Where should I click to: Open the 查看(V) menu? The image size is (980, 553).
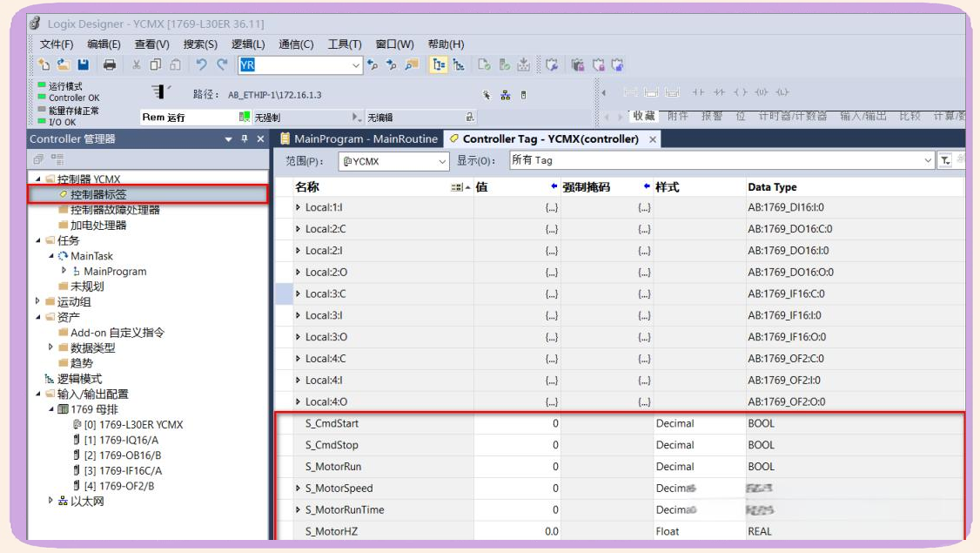(152, 44)
